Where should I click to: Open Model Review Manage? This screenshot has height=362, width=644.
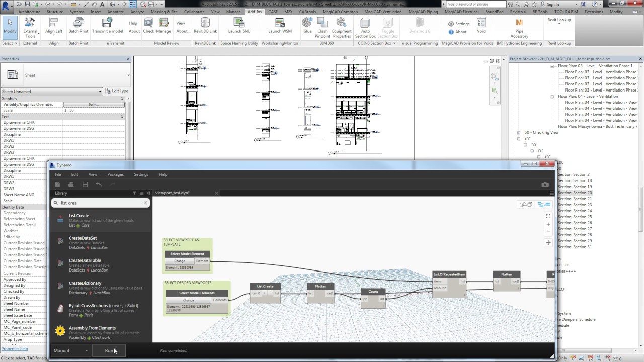pos(164,27)
